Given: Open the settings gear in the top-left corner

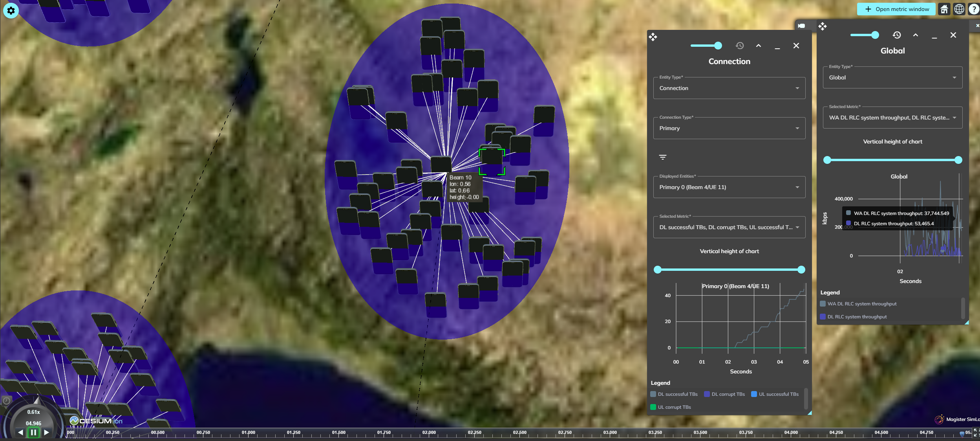Looking at the screenshot, I should (x=11, y=11).
